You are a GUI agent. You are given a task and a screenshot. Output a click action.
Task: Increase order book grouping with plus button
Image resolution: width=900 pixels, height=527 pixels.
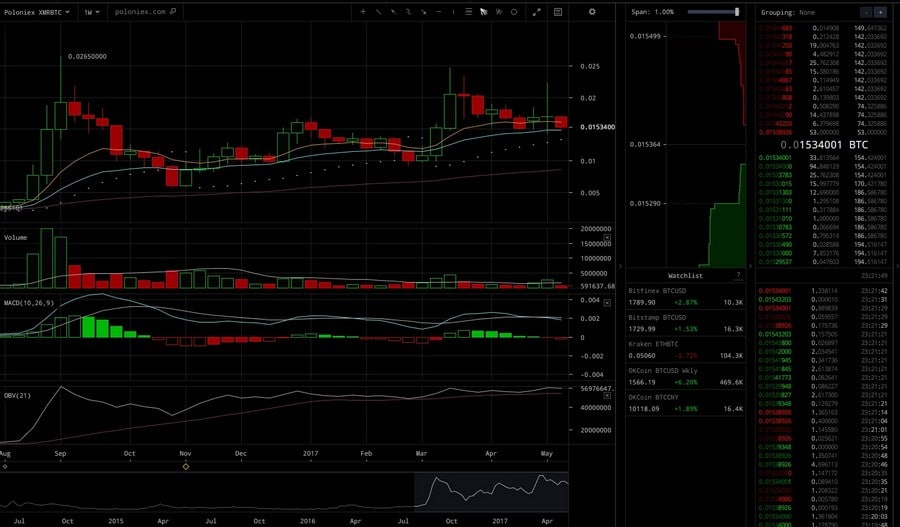[x=880, y=12]
